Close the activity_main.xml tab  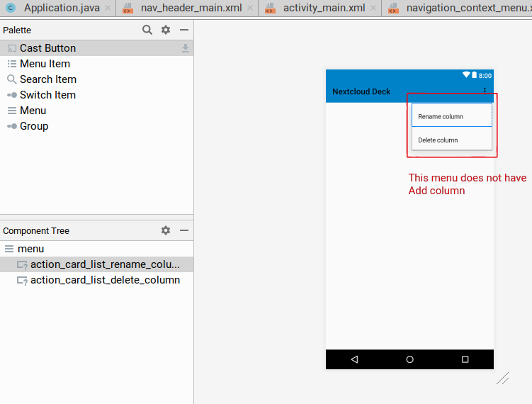[373, 8]
